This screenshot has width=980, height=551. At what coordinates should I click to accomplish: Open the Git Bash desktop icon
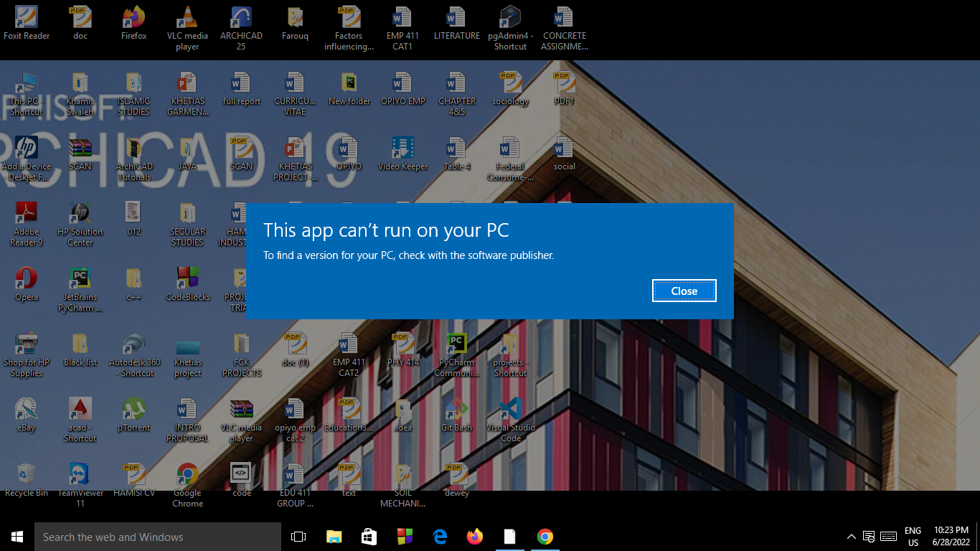[x=456, y=415]
